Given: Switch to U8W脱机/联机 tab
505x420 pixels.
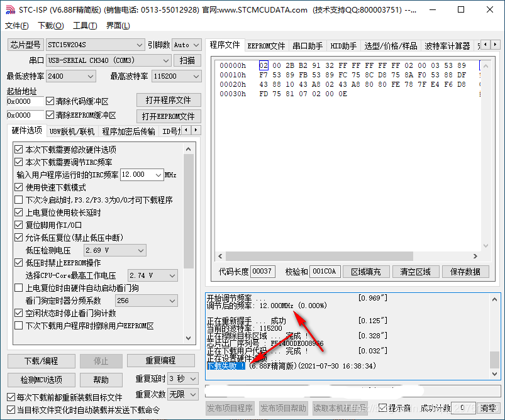Looking at the screenshot, I should [72, 131].
